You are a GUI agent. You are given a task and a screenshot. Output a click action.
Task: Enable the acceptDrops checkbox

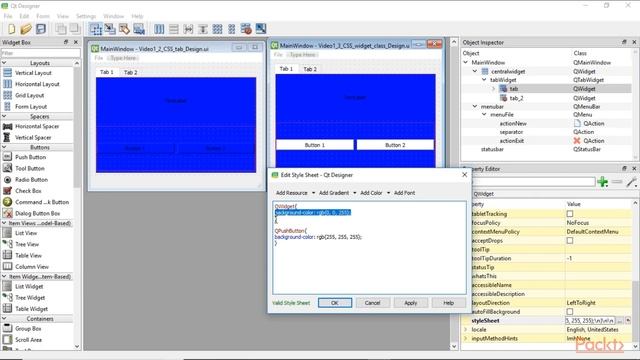pos(570,241)
